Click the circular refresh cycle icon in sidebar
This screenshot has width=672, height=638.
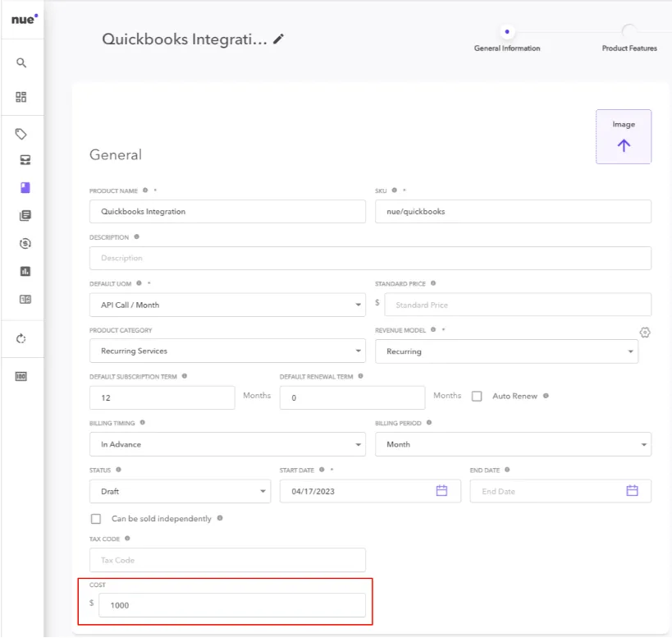pos(21,339)
